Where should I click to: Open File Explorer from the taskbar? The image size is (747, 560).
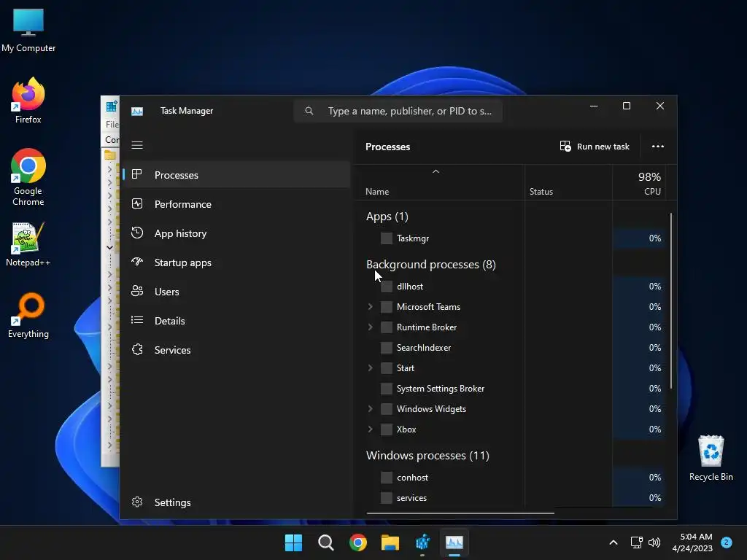[x=390, y=542]
